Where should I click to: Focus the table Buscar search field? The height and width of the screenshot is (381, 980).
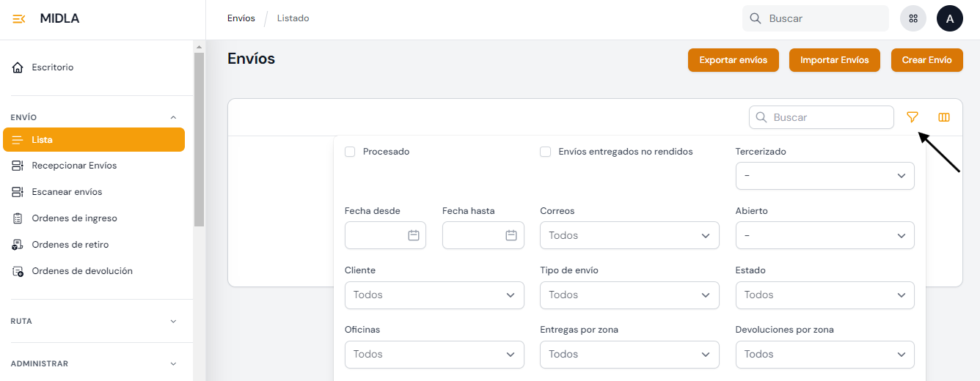pyautogui.click(x=829, y=117)
